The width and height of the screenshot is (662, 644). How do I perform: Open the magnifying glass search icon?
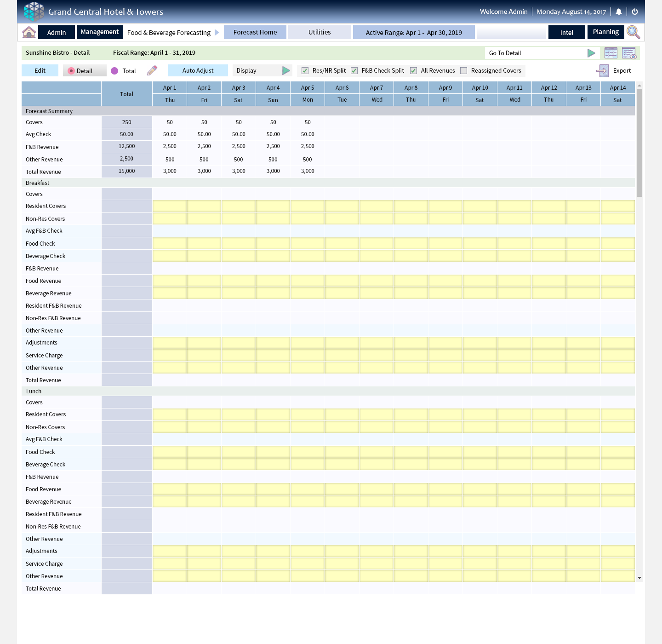click(633, 32)
